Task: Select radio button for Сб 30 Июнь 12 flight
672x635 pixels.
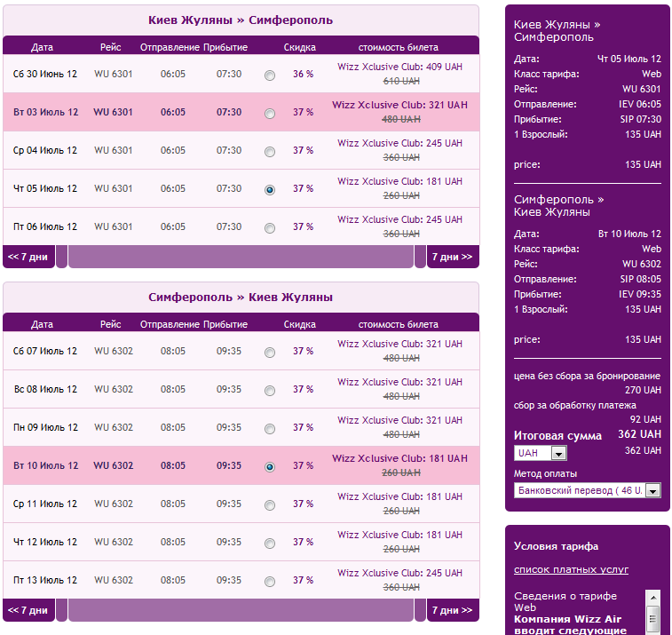Action: 270,75
